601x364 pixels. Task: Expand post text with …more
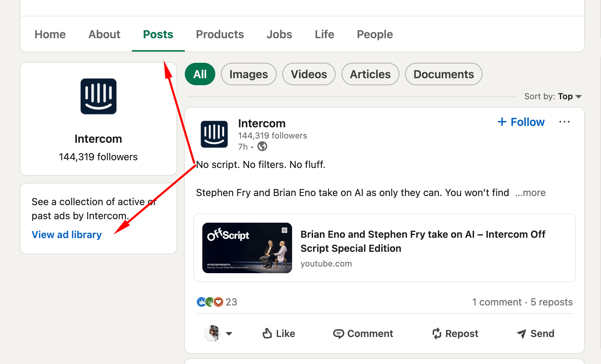coord(530,193)
